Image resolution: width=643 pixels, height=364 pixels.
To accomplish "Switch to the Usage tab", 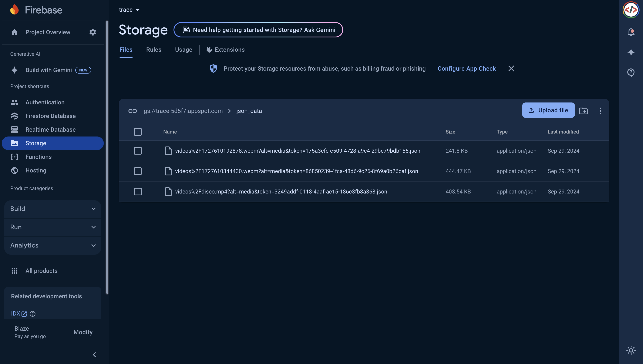I will (184, 50).
